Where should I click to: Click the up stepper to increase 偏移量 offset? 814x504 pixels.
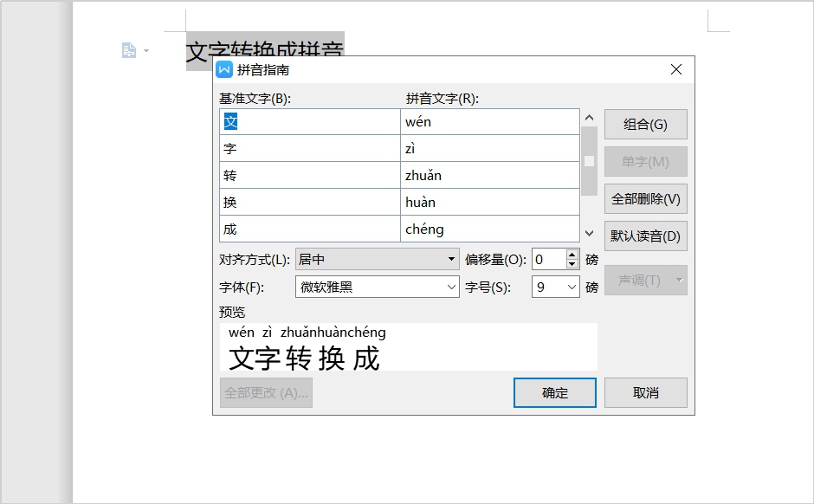[x=572, y=254]
